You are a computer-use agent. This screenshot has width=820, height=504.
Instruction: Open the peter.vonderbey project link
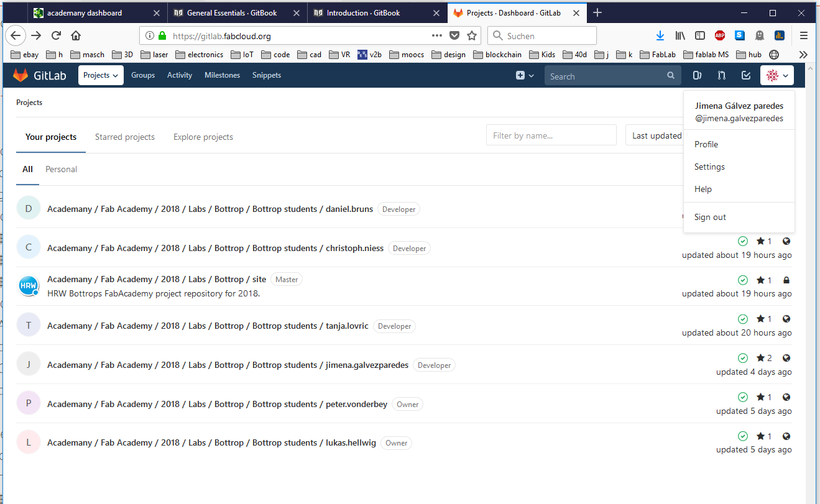tap(217, 404)
